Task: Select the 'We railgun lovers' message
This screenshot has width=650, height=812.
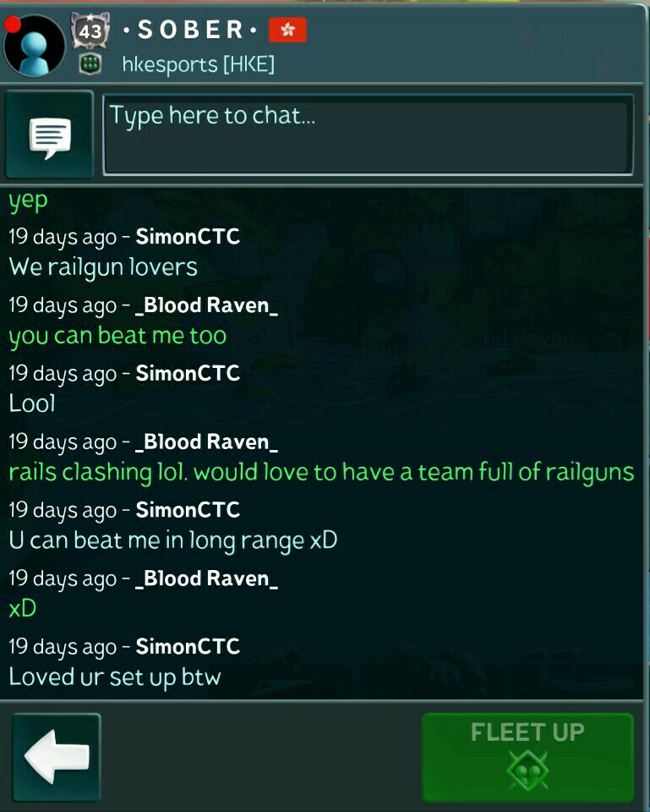Action: click(x=103, y=267)
